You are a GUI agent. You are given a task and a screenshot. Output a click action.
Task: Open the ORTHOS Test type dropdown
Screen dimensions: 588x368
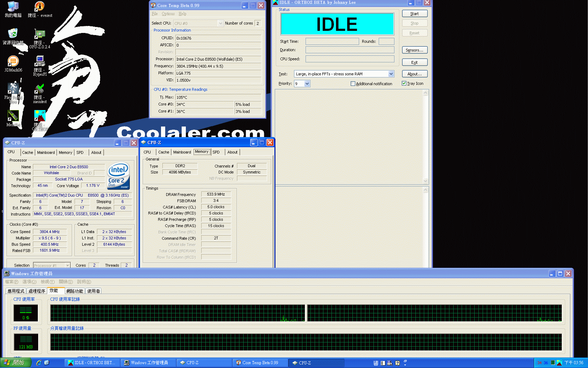[x=391, y=74]
